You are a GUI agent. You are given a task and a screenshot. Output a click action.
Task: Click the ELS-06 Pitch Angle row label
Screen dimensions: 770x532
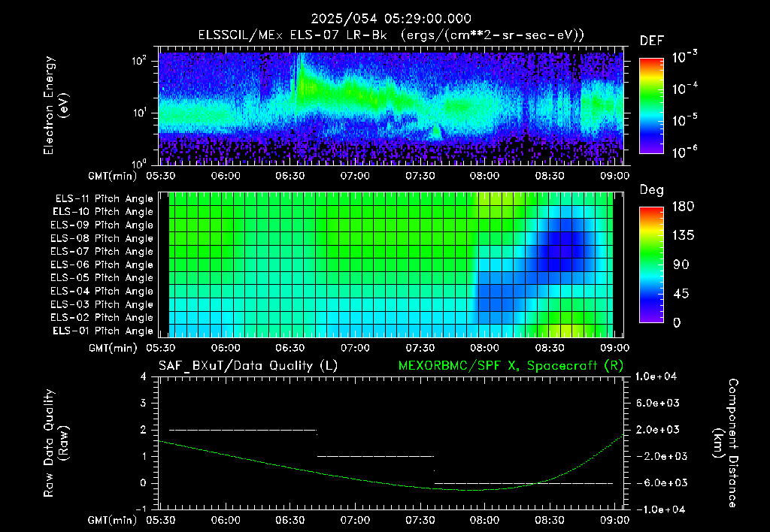click(102, 265)
